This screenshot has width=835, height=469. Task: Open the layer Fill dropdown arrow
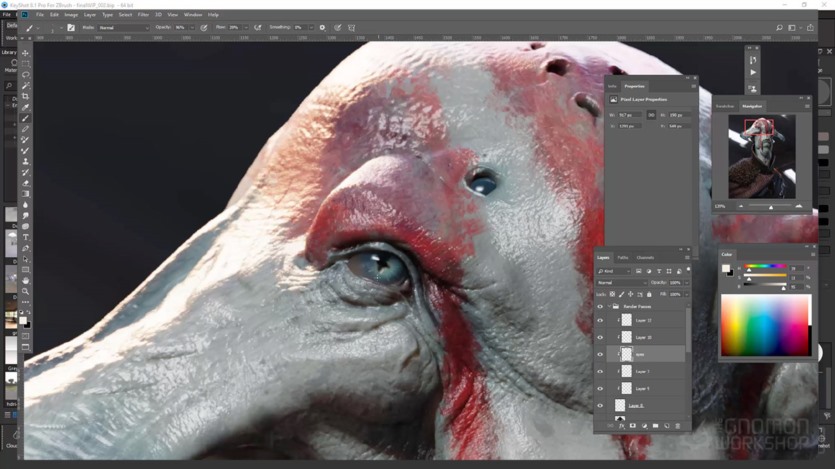[686, 294]
